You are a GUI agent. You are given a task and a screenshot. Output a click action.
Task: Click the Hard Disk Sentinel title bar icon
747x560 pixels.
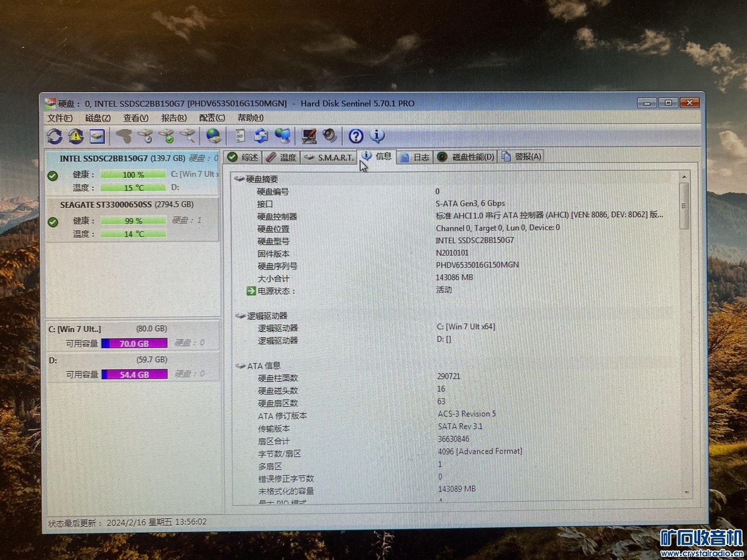tap(50, 103)
